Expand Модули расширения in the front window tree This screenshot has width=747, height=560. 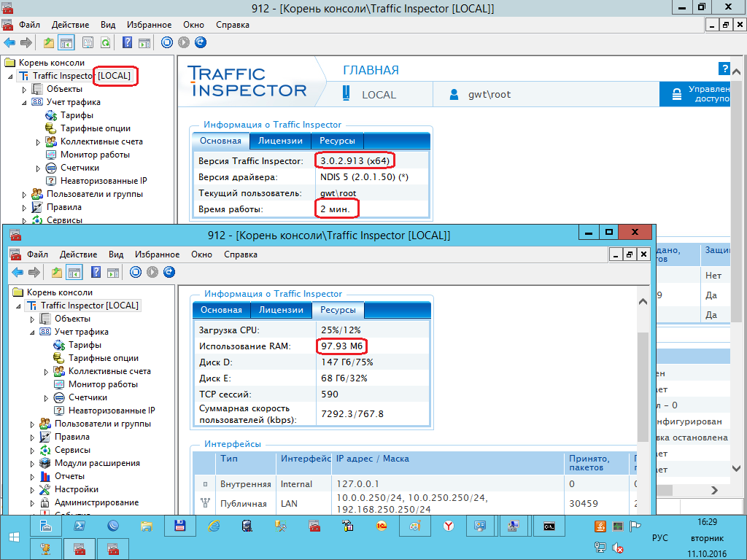(x=32, y=463)
